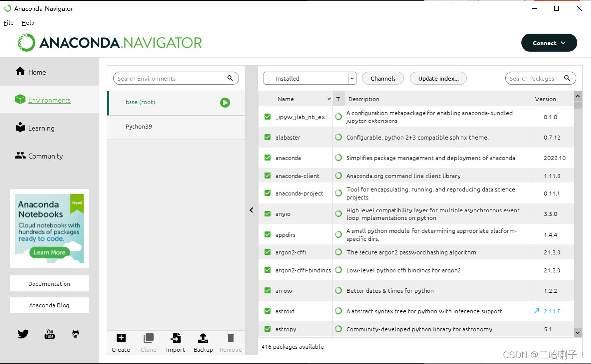
Task: Open the GitHub icon link
Action: pyautogui.click(x=75, y=334)
